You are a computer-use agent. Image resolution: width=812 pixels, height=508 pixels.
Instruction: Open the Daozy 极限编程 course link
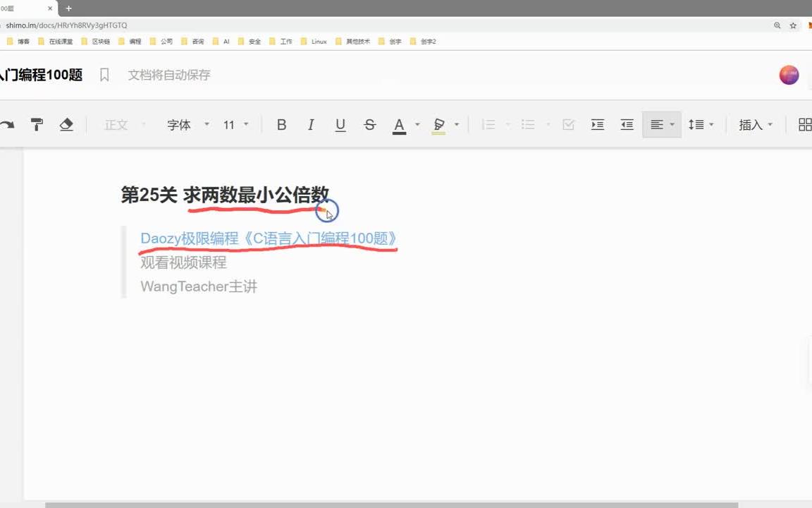(268, 238)
